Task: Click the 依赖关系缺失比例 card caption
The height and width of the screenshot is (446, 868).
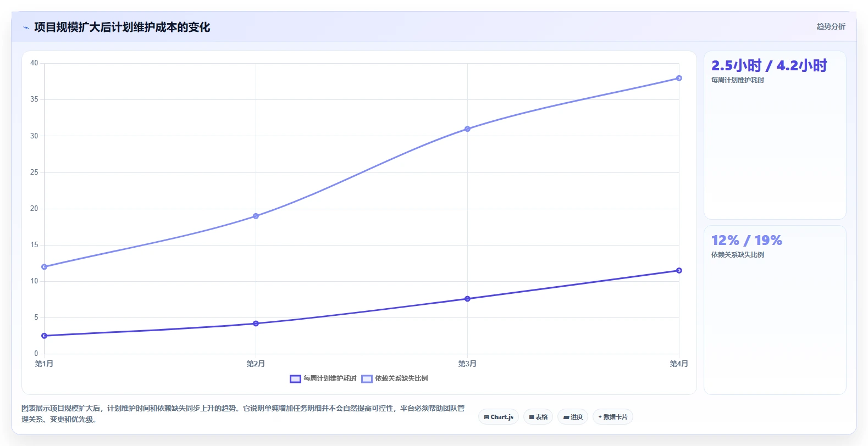Action: [x=738, y=255]
